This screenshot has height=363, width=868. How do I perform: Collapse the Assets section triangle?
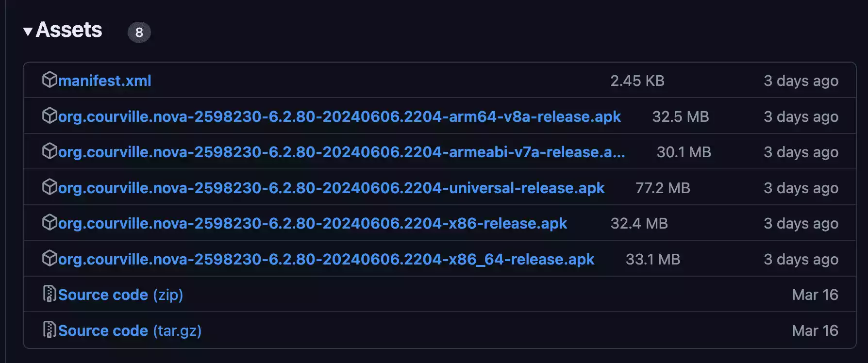click(28, 32)
